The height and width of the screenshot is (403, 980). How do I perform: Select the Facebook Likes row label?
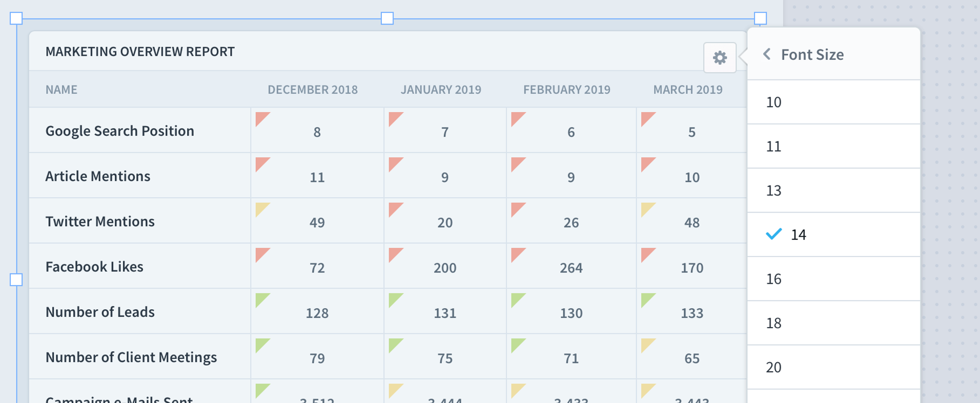point(94,267)
